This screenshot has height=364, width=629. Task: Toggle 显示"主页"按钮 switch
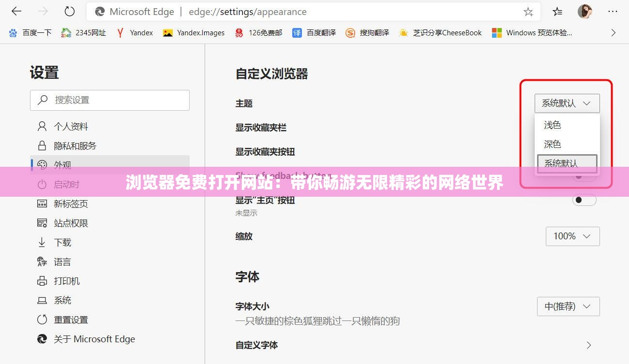[x=584, y=200]
